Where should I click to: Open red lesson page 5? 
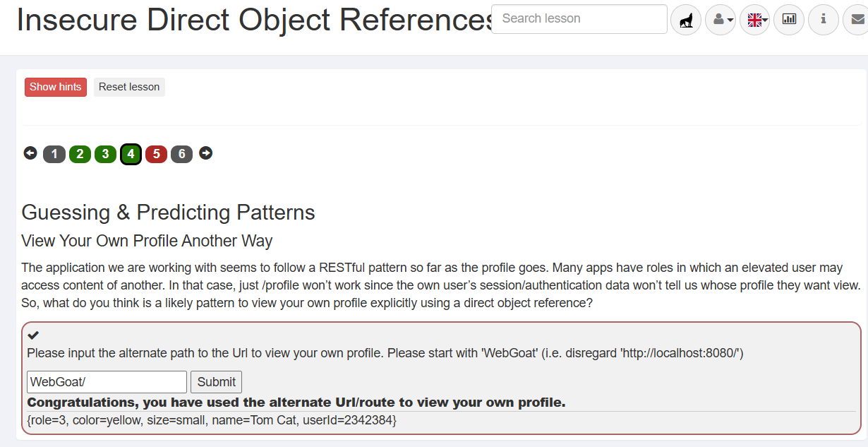(x=156, y=154)
